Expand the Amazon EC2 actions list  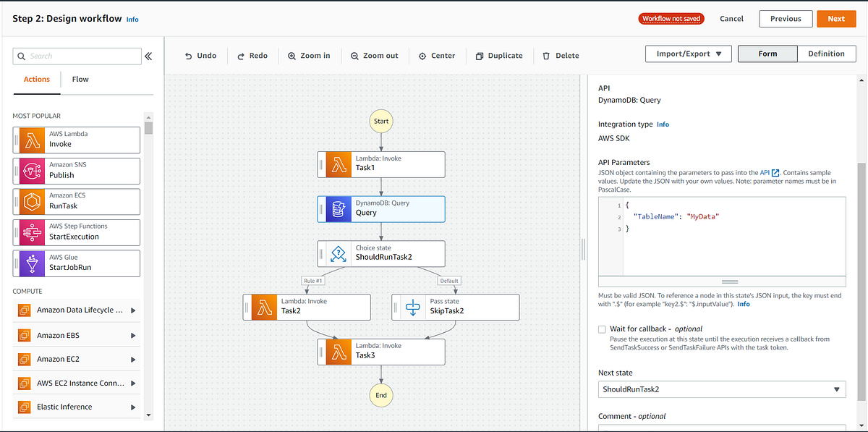click(133, 359)
